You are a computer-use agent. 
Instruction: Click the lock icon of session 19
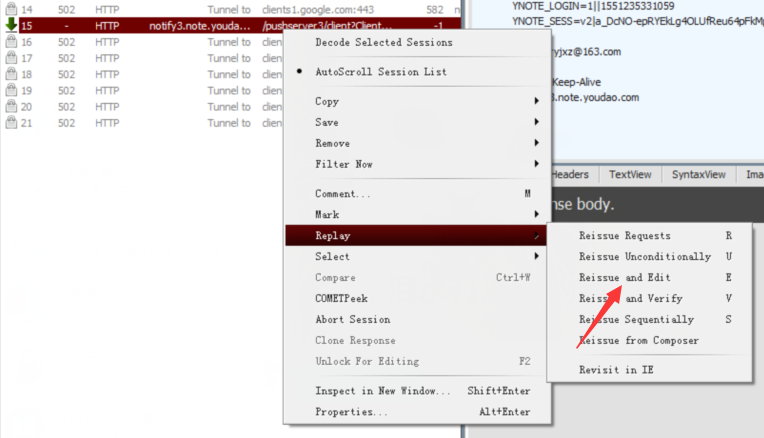point(11,90)
